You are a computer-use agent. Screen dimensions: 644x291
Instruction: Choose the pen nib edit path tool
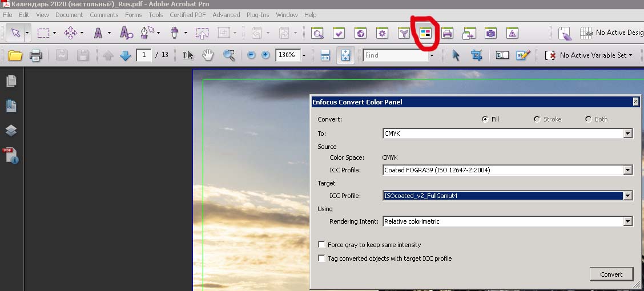tap(147, 33)
